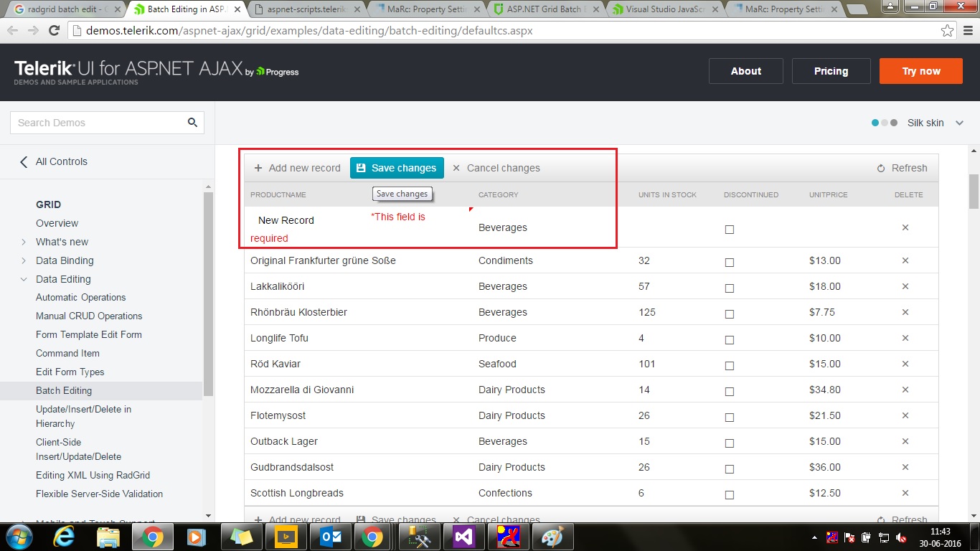Delete the Mozzarella di Giovanni row
The image size is (980, 551).
click(905, 390)
